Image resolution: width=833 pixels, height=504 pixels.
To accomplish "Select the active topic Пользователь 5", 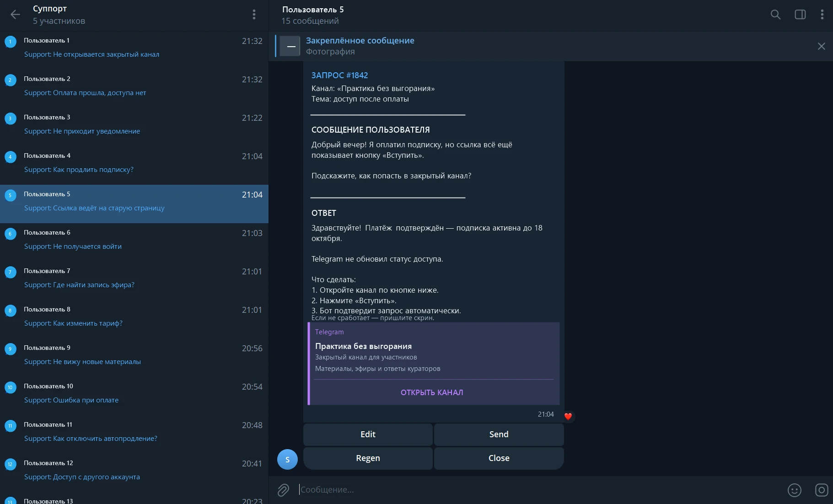I will point(134,204).
